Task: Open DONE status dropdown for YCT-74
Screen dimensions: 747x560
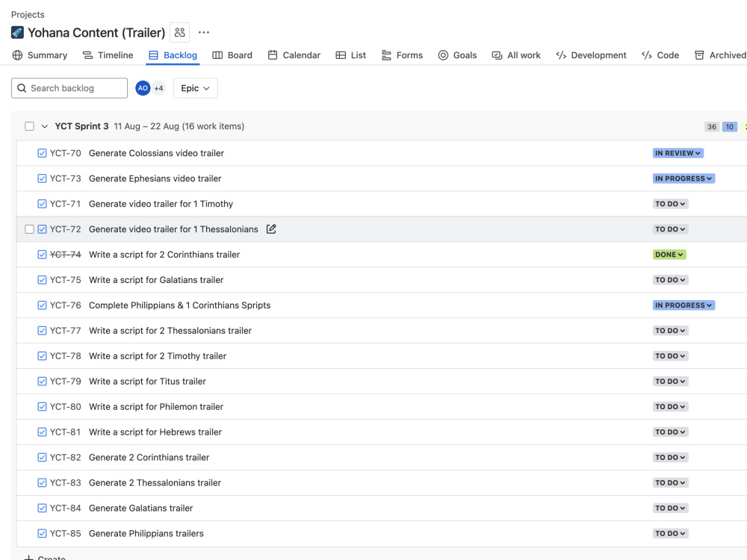Action: point(669,255)
